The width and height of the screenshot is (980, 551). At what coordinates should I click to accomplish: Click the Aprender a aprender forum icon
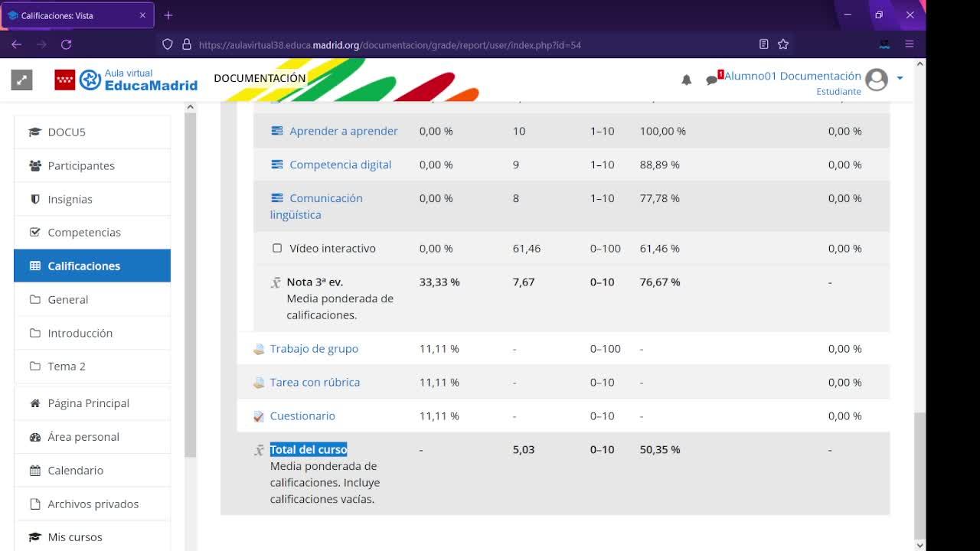pos(277,131)
